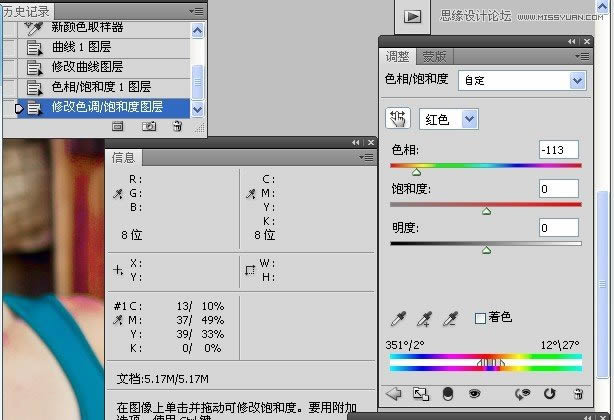This screenshot has width=614, height=420.
Task: Open the 自定 preset dropdown
Action: point(522,80)
